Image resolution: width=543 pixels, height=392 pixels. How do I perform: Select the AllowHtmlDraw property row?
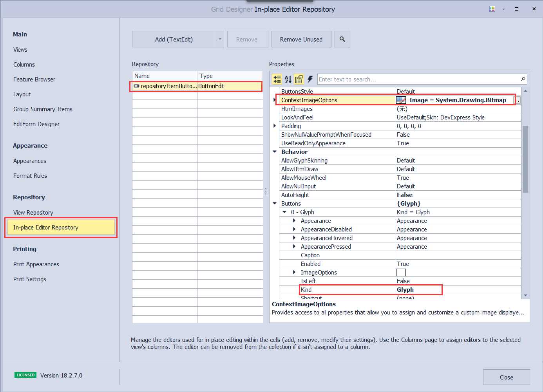(400, 169)
